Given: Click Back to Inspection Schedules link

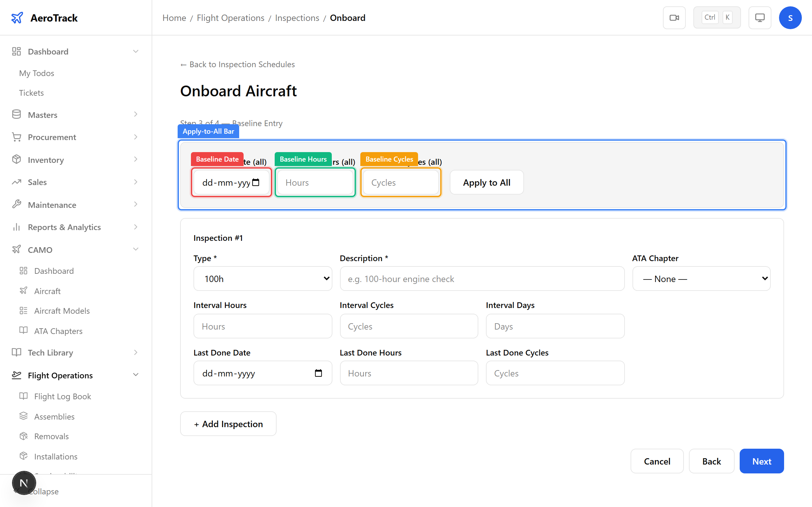Looking at the screenshot, I should coord(237,64).
